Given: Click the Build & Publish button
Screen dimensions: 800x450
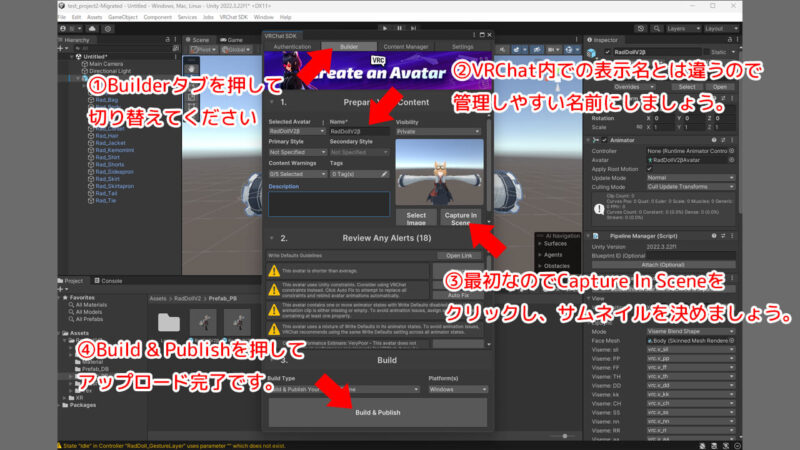Looking at the screenshot, I should click(378, 412).
